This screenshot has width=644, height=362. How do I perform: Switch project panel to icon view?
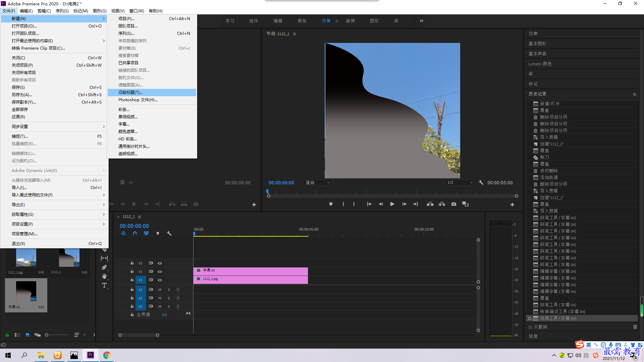(28, 335)
